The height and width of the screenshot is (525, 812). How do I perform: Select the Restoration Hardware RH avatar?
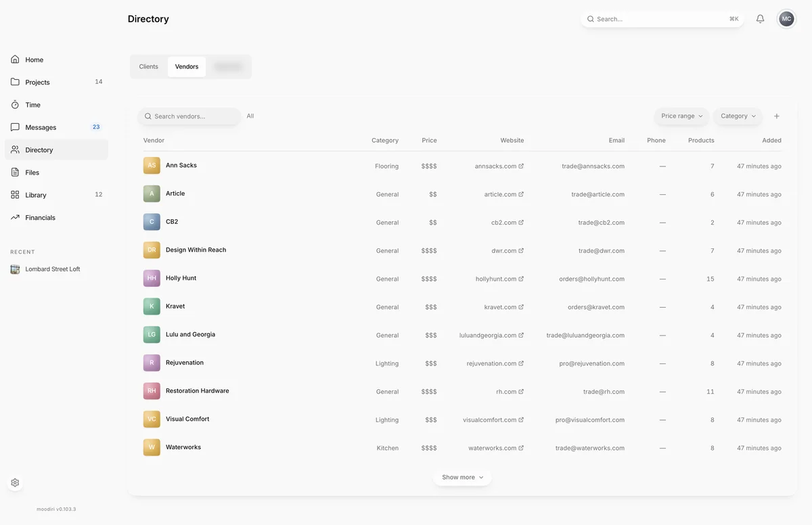click(152, 390)
